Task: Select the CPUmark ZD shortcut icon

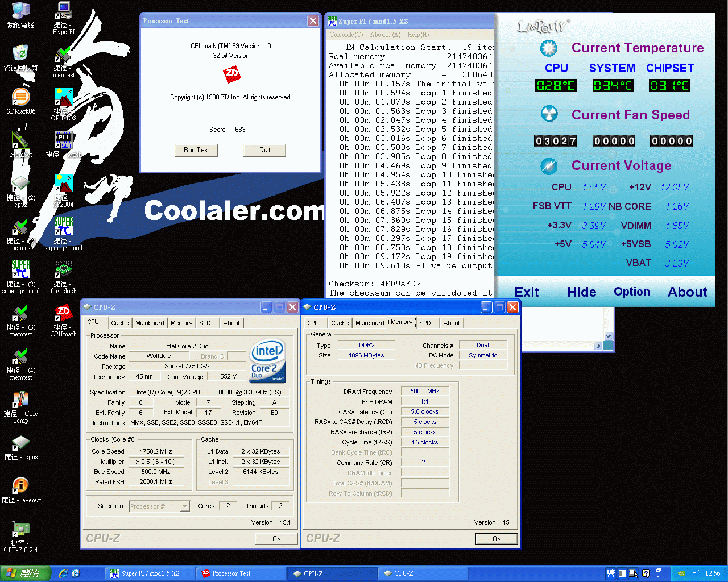Action: pos(64,313)
